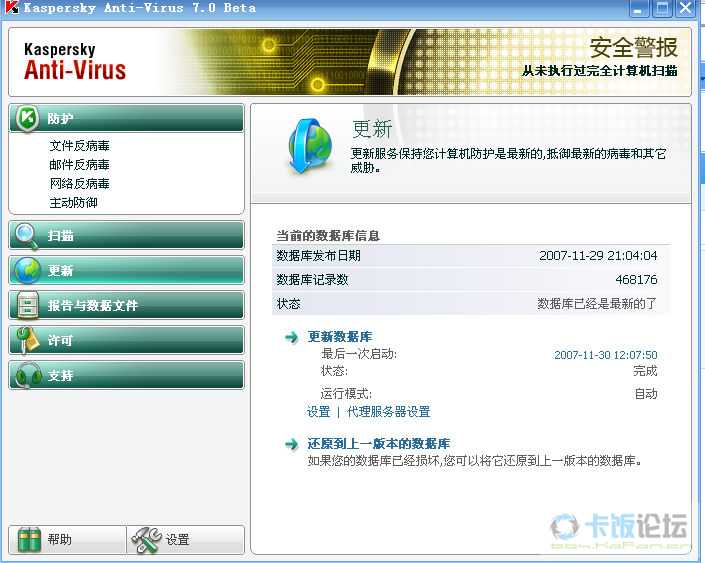Click the Kaspersky title bar logo icon
The height and width of the screenshot is (563, 705).
[x=12, y=7]
